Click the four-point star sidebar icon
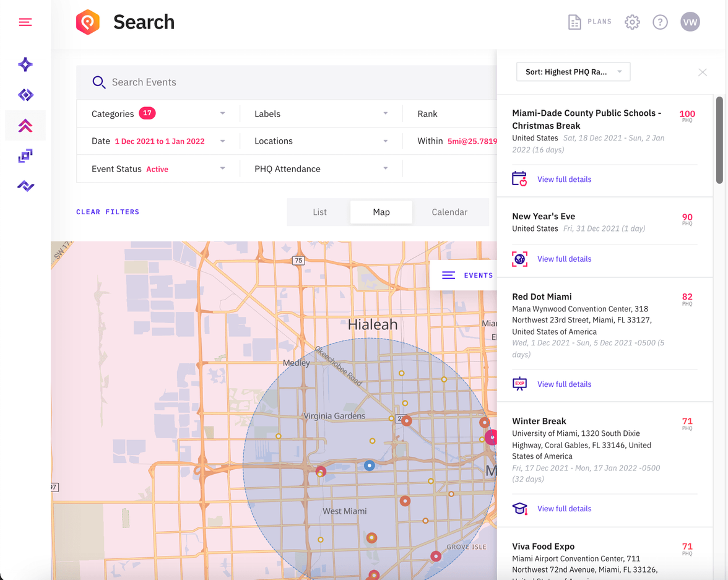 pyautogui.click(x=25, y=64)
